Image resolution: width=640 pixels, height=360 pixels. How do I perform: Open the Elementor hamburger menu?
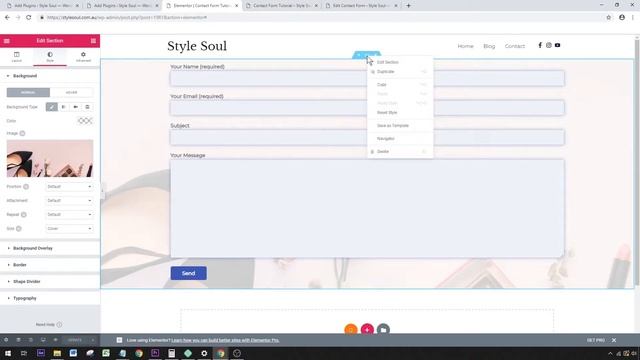(x=7, y=41)
